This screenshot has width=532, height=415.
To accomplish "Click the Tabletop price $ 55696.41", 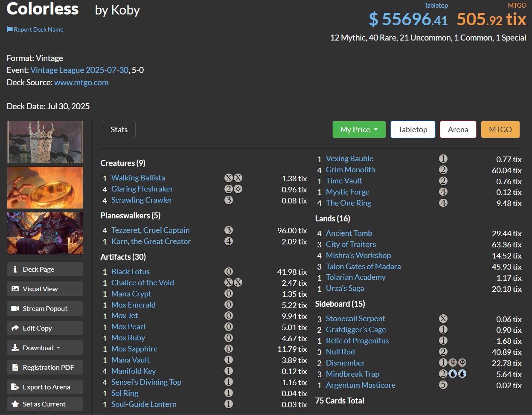I will pos(408,19).
